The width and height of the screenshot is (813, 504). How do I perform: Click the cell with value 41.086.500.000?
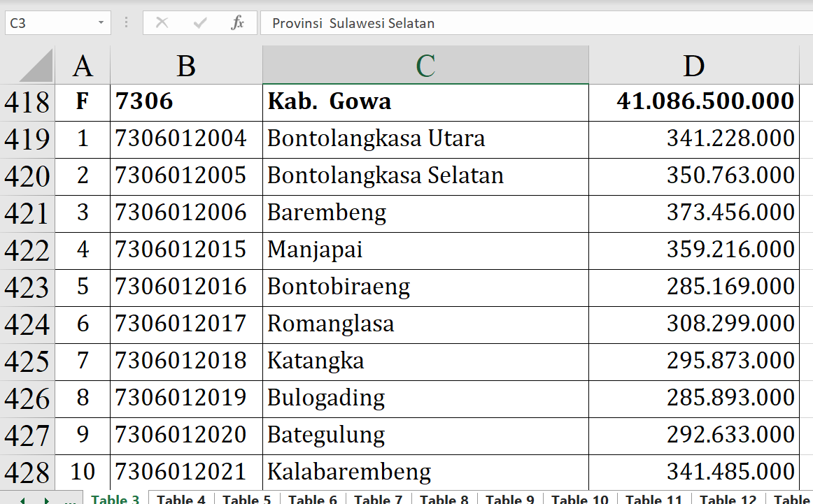(693, 102)
